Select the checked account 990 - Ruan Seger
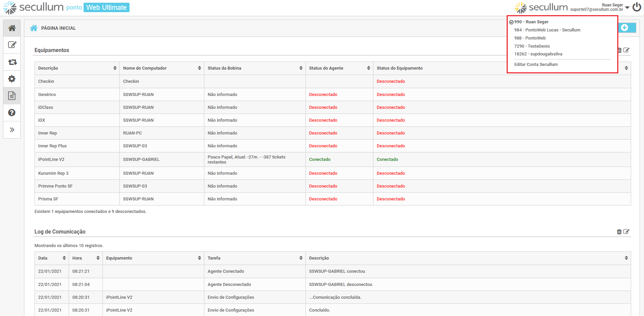 [x=531, y=22]
